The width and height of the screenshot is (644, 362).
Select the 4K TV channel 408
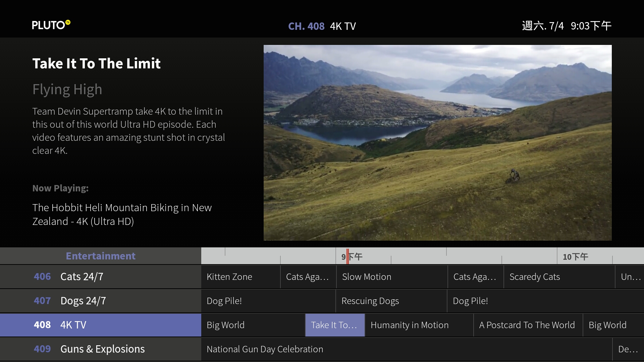pos(101,325)
